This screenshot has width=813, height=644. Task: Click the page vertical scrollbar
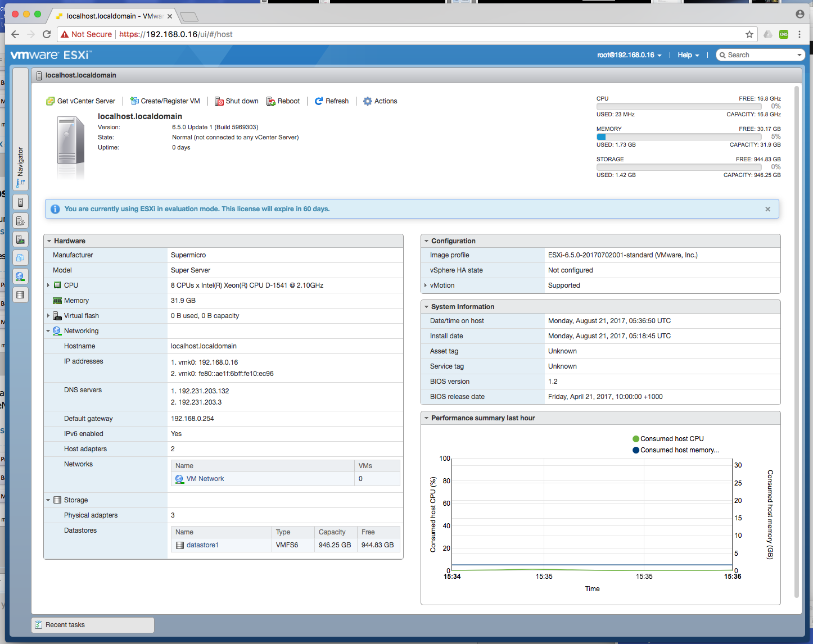pyautogui.click(x=797, y=342)
